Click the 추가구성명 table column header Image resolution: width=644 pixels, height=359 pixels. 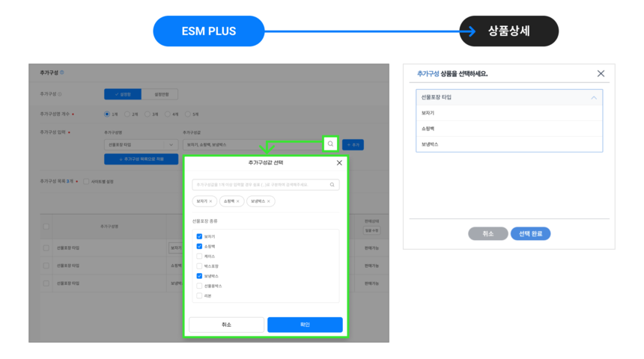pos(109,227)
